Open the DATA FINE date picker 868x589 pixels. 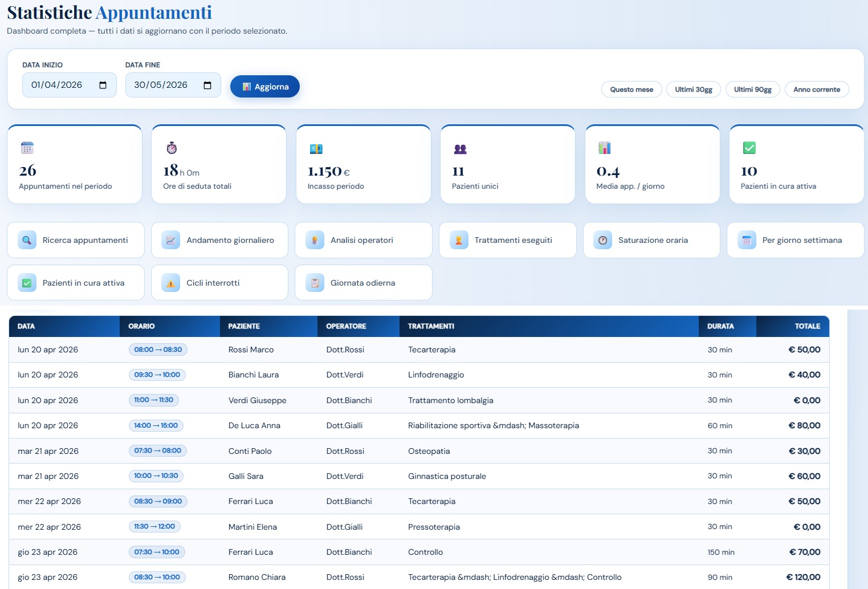coord(207,84)
